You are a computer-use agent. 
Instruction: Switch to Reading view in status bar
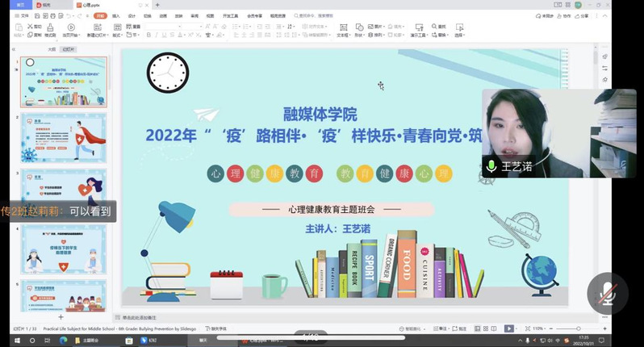(494, 328)
